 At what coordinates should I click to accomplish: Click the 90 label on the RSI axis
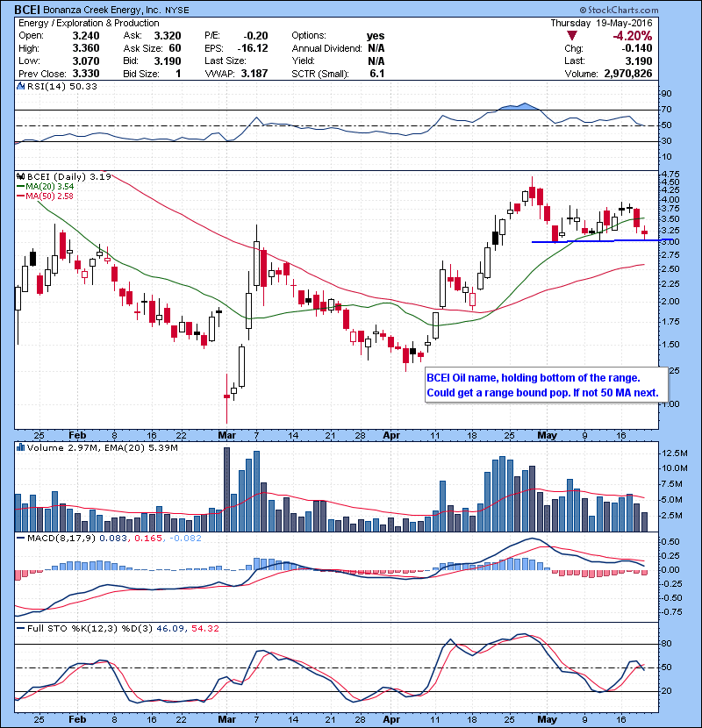click(x=666, y=93)
